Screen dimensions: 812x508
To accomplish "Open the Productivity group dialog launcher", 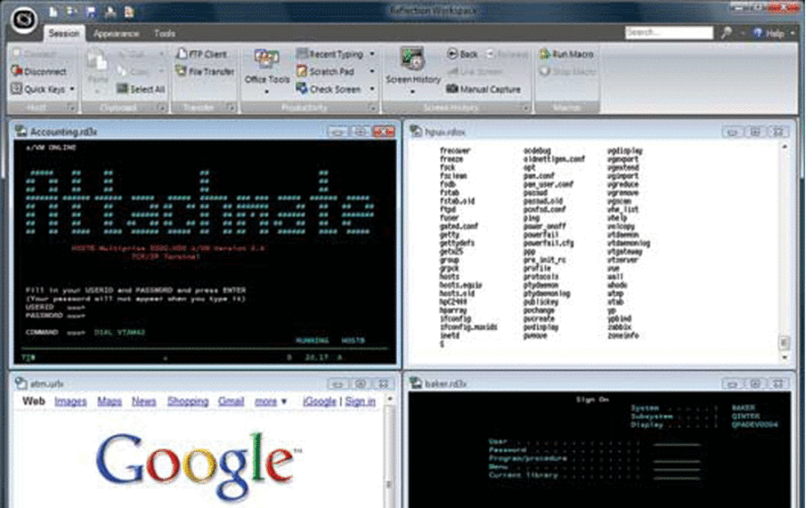I will click(x=373, y=107).
